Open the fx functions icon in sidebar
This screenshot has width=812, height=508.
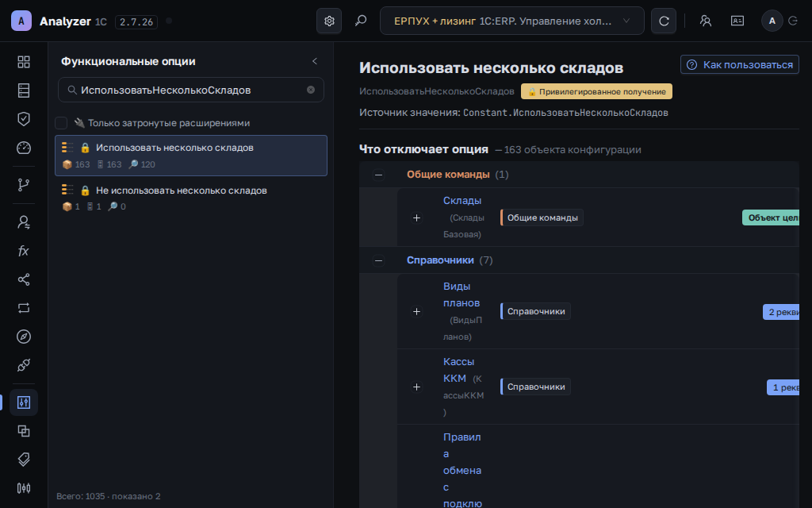click(24, 251)
